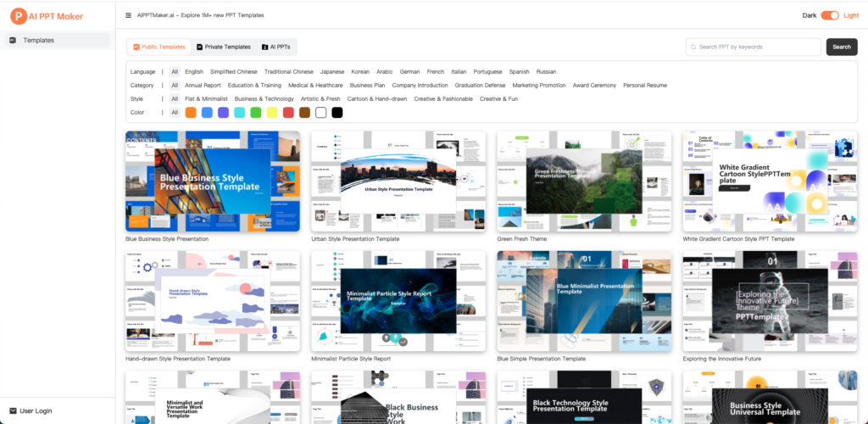The image size is (868, 424).
Task: Pick the black color filter swatch
Action: coord(337,112)
